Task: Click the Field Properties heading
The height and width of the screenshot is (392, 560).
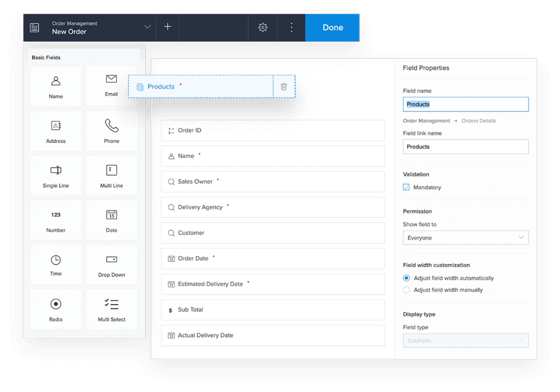Action: pos(426,68)
